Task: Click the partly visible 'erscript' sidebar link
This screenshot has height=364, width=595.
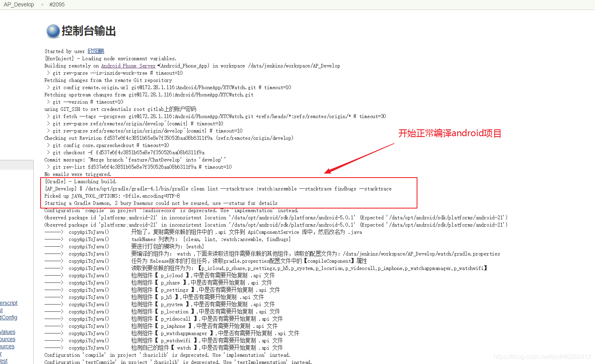Action: click(x=9, y=303)
